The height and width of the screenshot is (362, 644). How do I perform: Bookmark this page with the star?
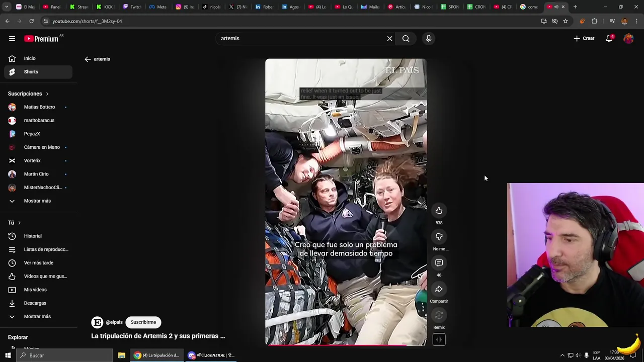(566, 21)
